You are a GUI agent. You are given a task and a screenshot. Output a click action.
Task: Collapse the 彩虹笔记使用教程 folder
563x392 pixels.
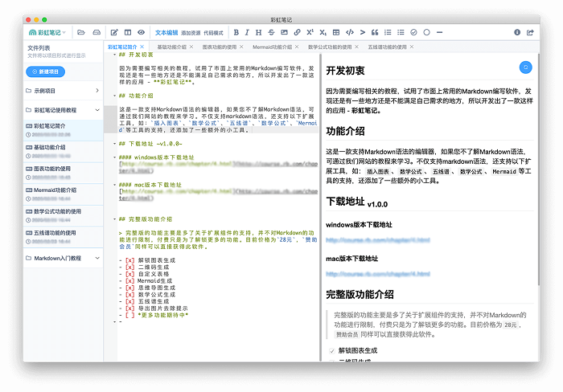[x=63, y=110]
